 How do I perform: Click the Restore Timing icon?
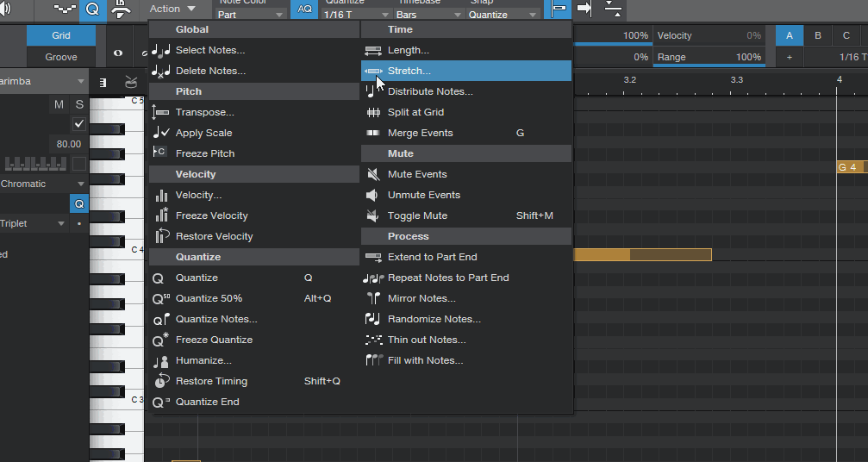click(x=160, y=381)
